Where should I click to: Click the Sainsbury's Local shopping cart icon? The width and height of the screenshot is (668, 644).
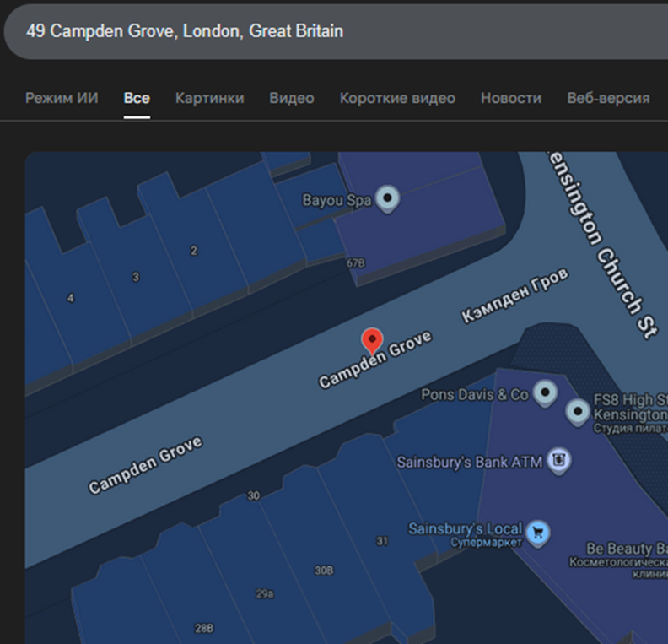tap(538, 533)
